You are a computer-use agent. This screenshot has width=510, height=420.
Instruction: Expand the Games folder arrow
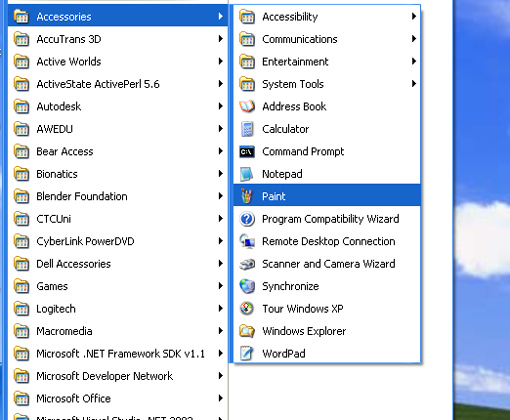coord(220,286)
